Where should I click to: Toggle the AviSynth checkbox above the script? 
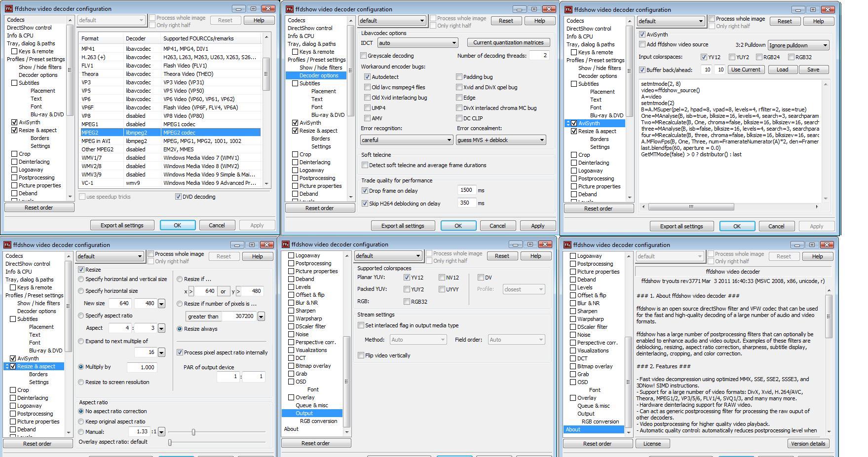point(642,35)
